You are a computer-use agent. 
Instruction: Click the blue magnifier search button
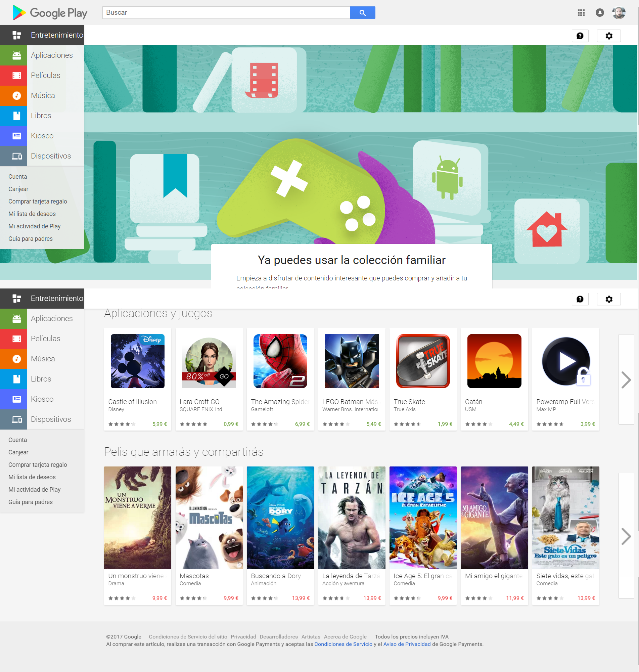coord(363,13)
